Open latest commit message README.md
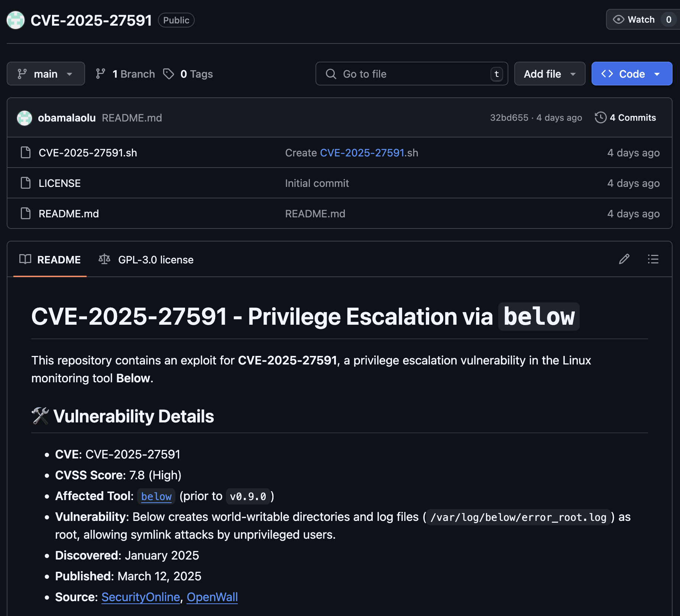680x616 pixels. tap(132, 118)
